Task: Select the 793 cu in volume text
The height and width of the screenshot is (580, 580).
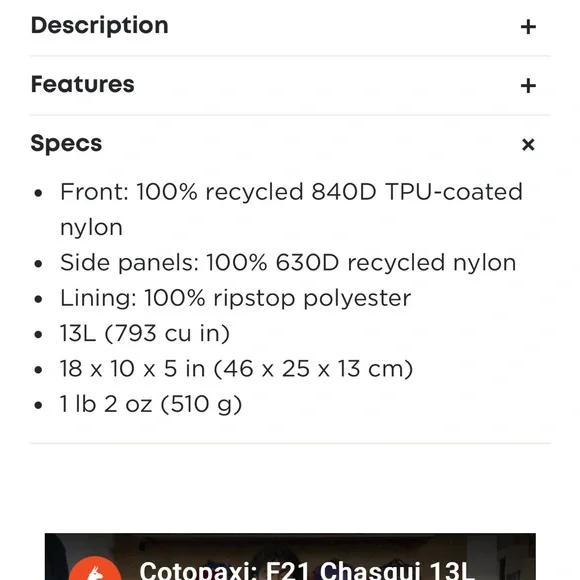Action: [167, 333]
